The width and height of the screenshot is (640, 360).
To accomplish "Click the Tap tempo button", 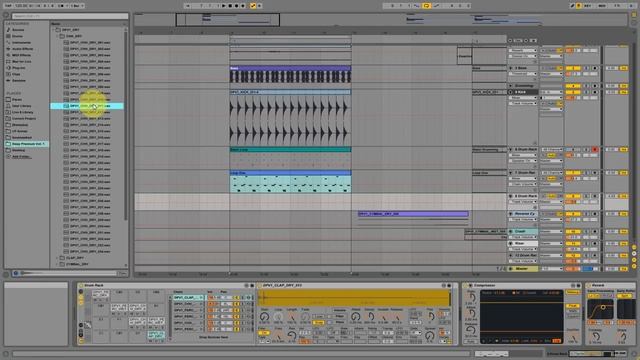I will click(x=8, y=6).
